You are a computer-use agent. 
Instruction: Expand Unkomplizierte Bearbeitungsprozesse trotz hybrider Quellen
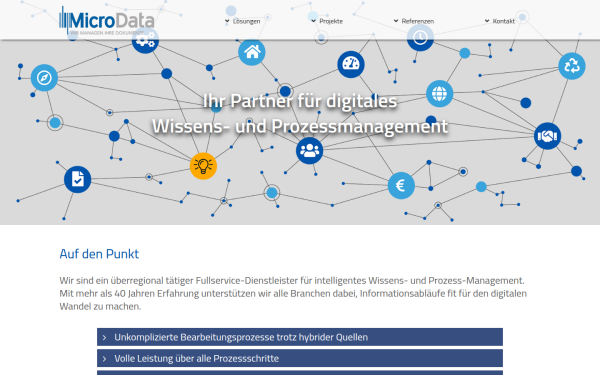300,337
